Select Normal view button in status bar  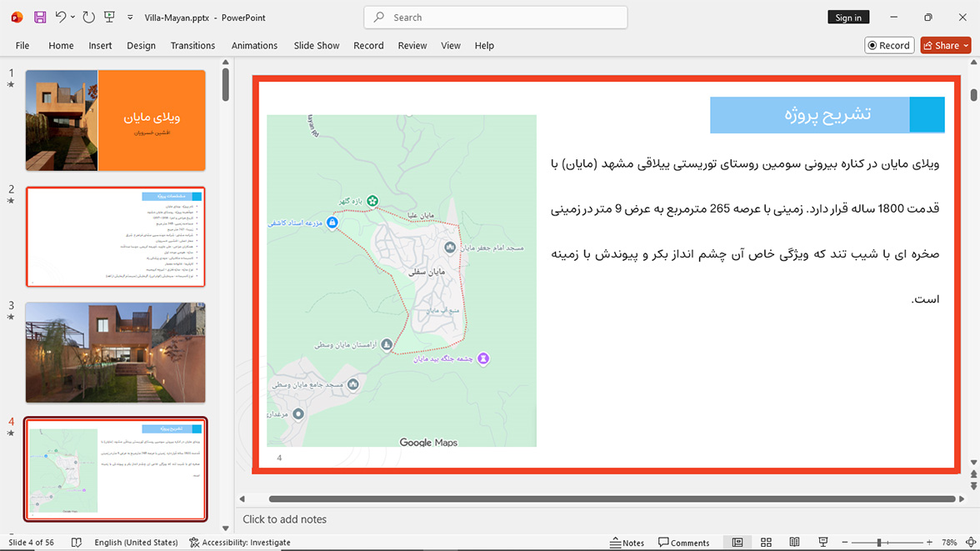pyautogui.click(x=737, y=542)
